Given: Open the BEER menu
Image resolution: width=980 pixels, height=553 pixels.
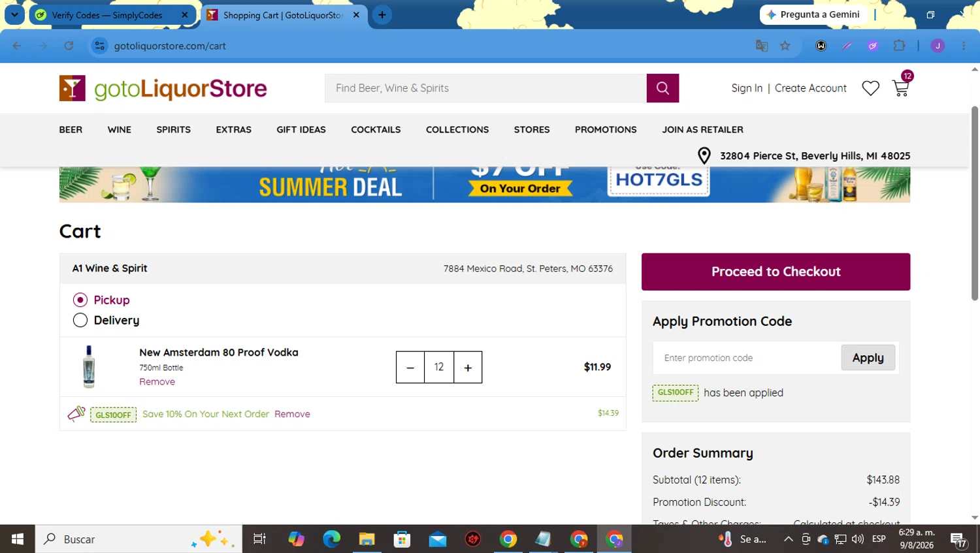Looking at the screenshot, I should click(x=71, y=129).
